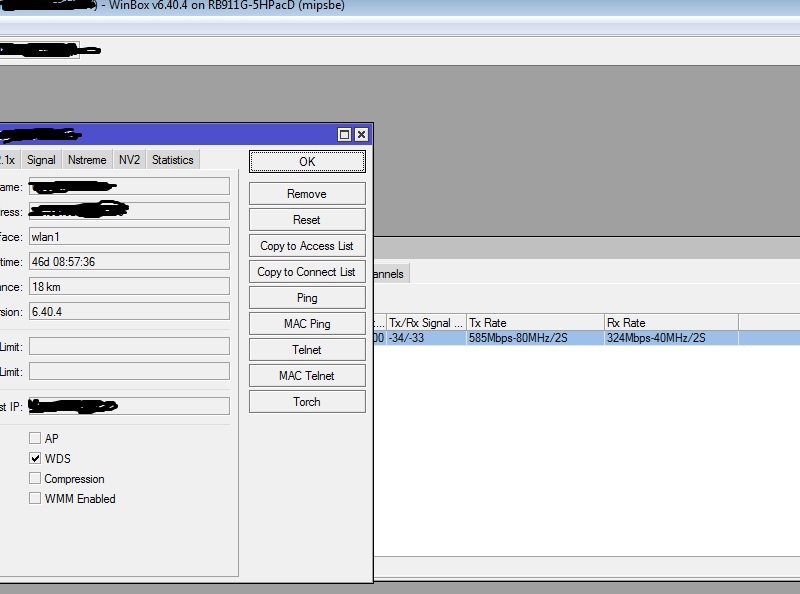Launch the Torch tool
The width and height of the screenshot is (800, 594).
[x=307, y=402]
